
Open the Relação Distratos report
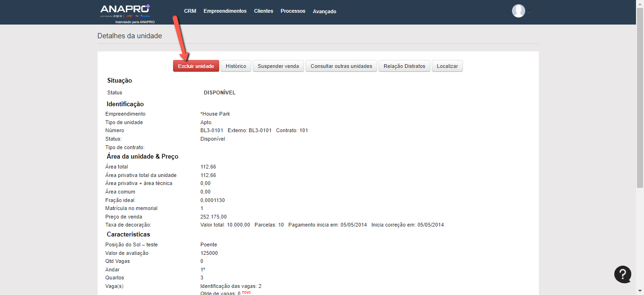pyautogui.click(x=405, y=66)
